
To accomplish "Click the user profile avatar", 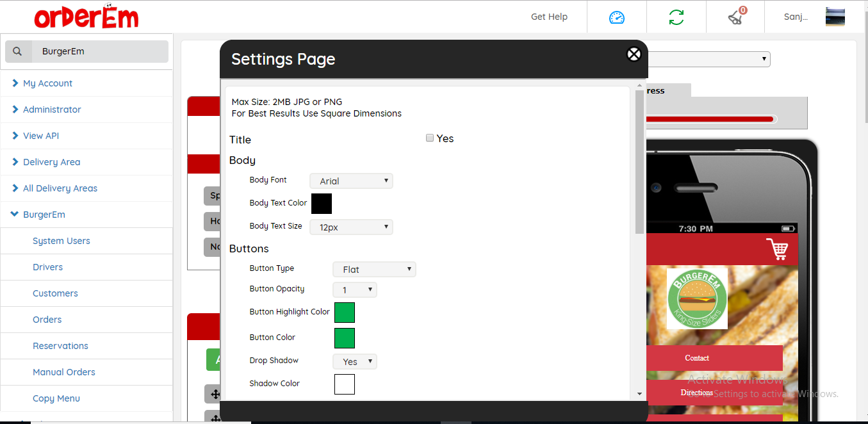I will [x=835, y=17].
